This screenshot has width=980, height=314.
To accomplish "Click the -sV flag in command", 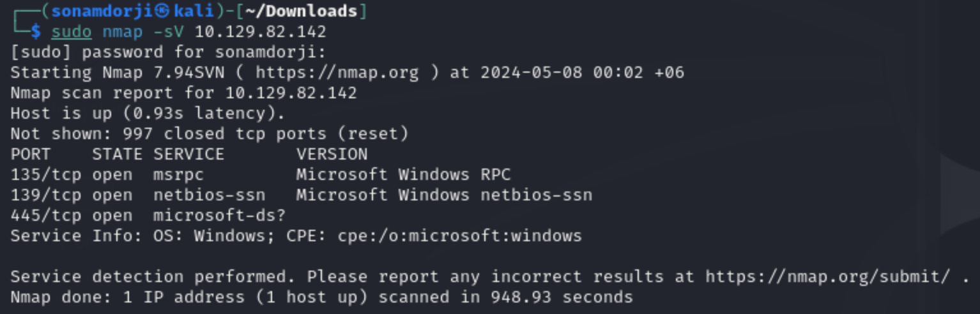I will [169, 32].
